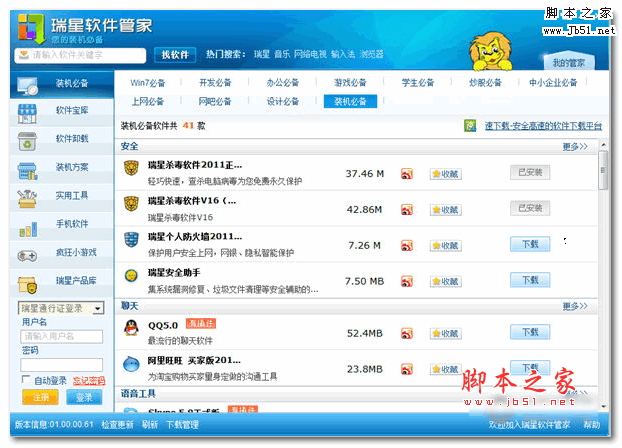Expand 更多 for the 安全 category
Viewport: 622px width, 448px height.
click(575, 147)
